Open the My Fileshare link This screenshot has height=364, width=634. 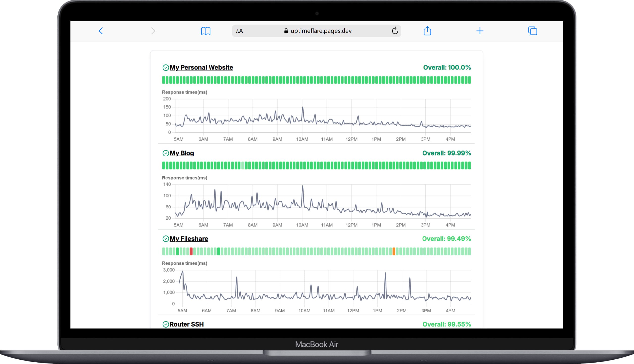tap(188, 239)
